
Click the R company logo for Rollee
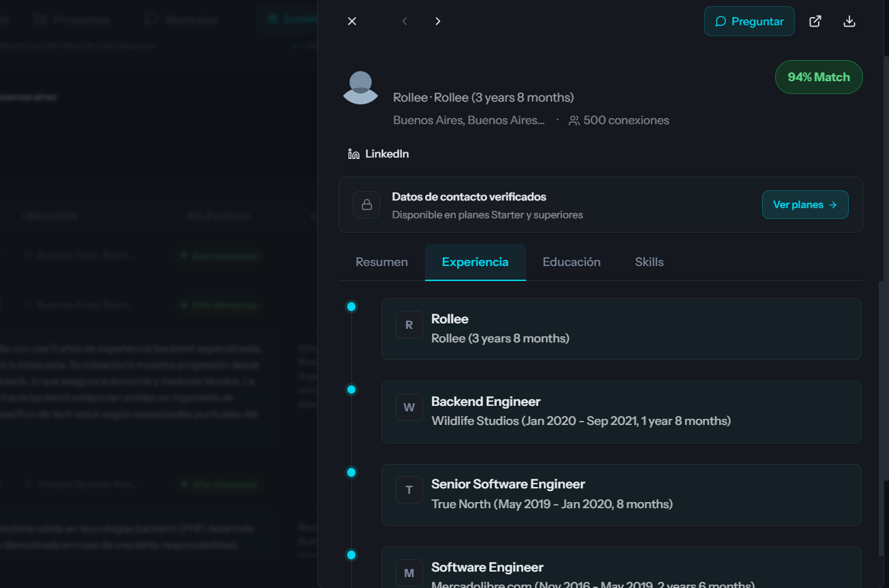click(409, 325)
